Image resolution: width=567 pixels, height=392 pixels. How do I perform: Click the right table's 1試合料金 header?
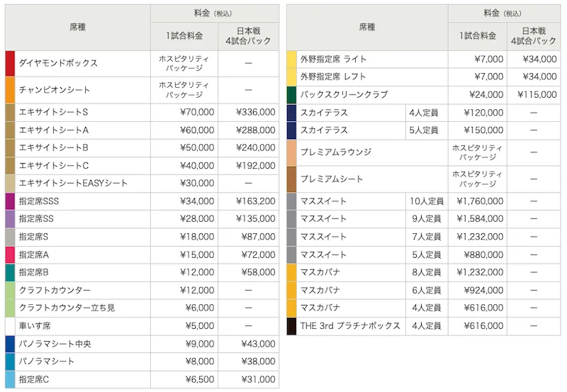click(x=478, y=36)
